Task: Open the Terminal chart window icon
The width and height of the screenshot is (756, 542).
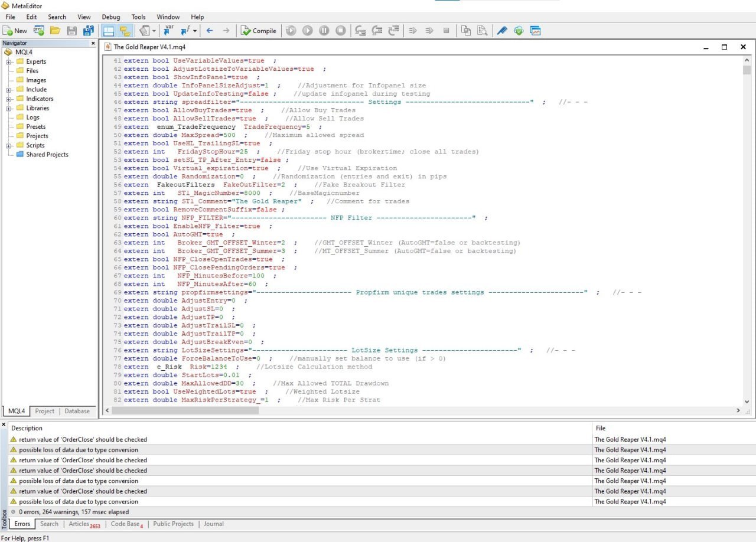Action: [536, 31]
